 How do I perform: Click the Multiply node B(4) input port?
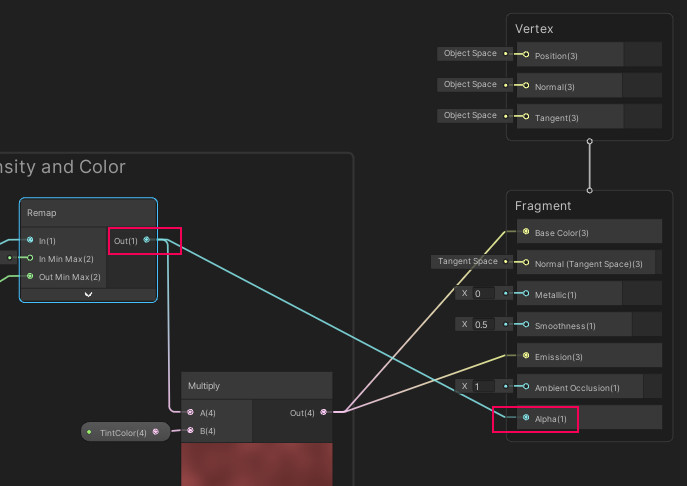point(190,431)
